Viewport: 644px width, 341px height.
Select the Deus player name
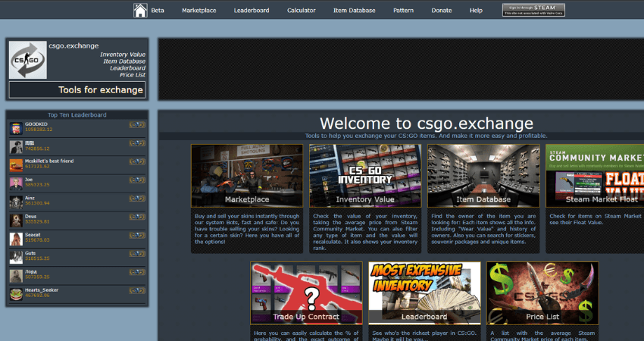pyautogui.click(x=30, y=217)
